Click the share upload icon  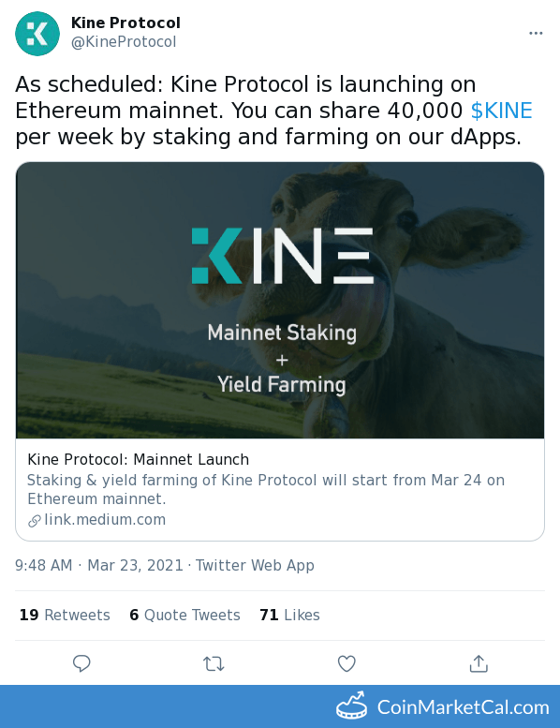coord(479,663)
